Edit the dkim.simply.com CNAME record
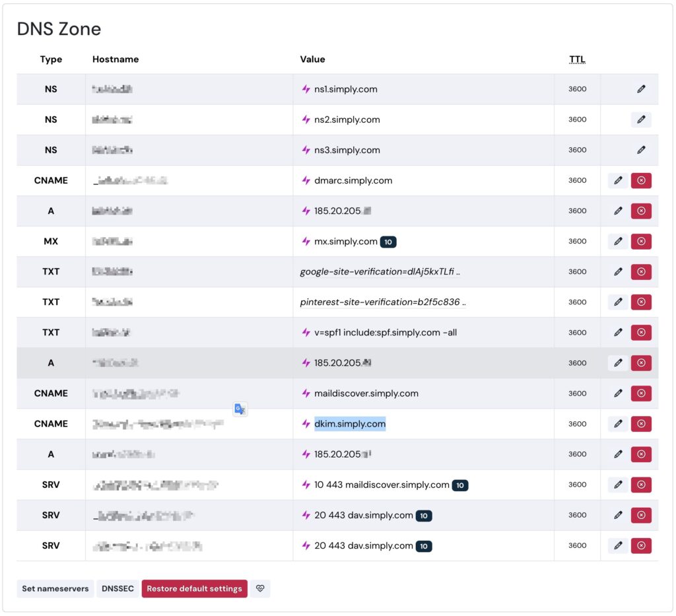Viewport: 676px width, 616px height. click(x=618, y=424)
